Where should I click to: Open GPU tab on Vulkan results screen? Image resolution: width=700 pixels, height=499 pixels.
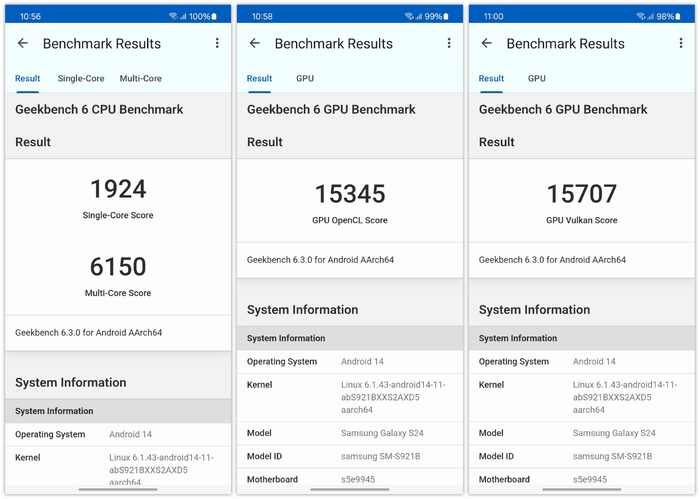click(x=537, y=79)
